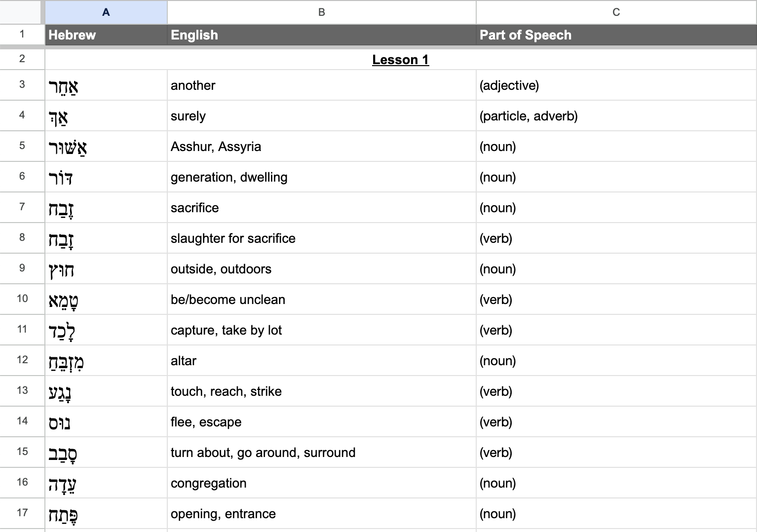
Task: Select the cell 'altar'
Action: point(322,361)
